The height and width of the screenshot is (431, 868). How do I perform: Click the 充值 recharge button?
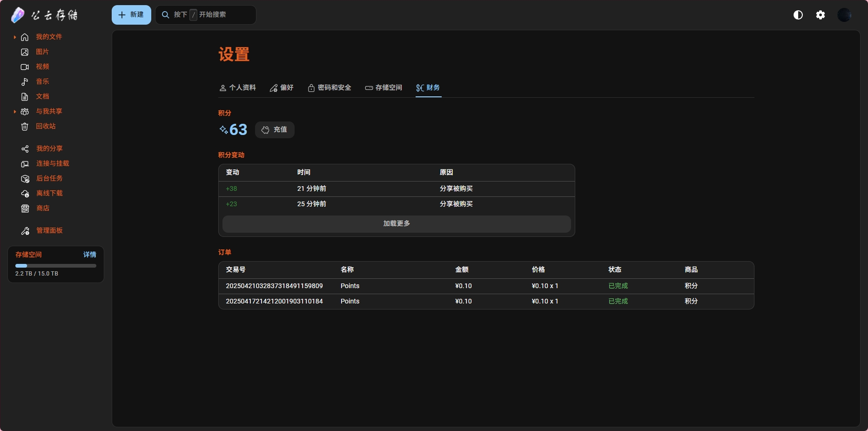[x=275, y=130]
